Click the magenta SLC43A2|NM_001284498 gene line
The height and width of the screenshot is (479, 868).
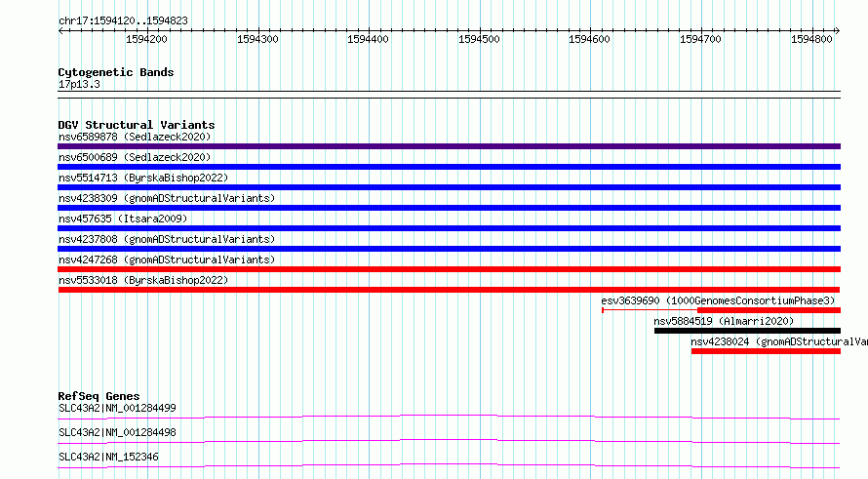449,441
